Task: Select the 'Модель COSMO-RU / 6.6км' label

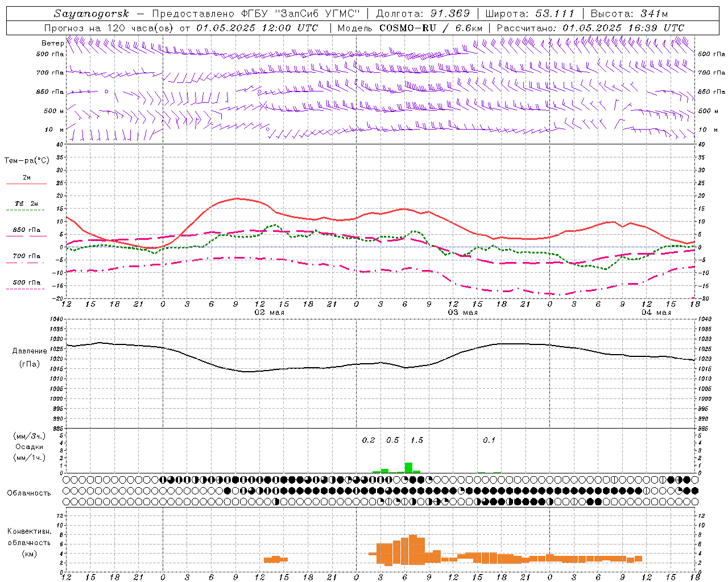Action: 410,28
